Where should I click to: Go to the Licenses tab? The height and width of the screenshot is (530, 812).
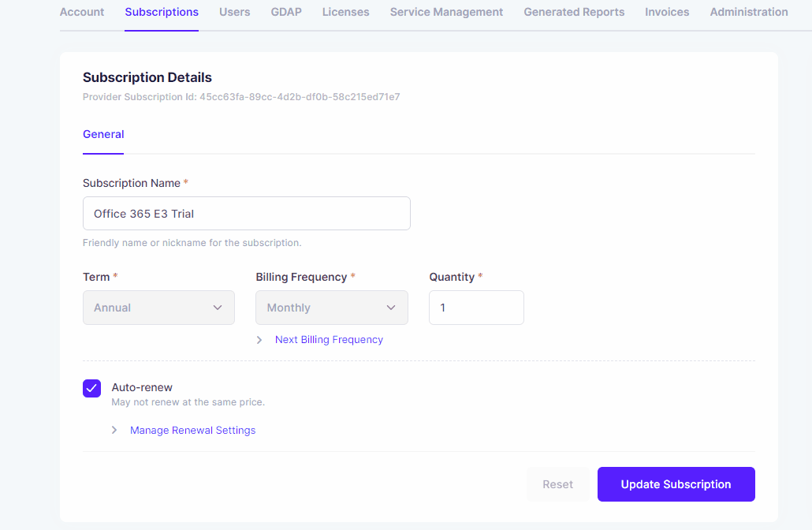pos(345,12)
